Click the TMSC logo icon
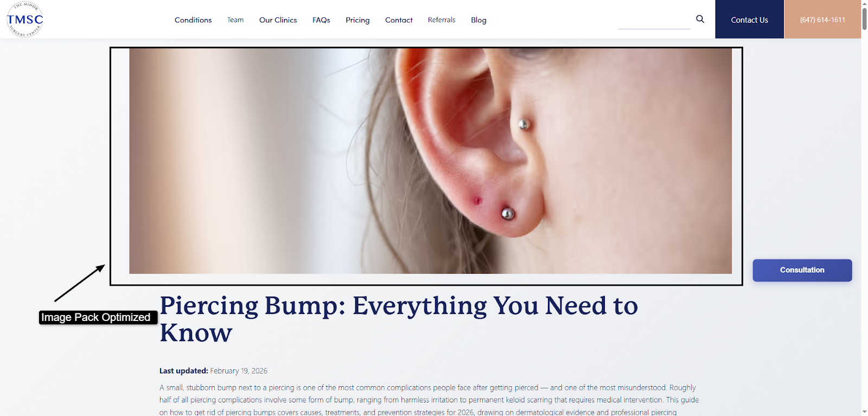This screenshot has height=416, width=868. tap(25, 20)
